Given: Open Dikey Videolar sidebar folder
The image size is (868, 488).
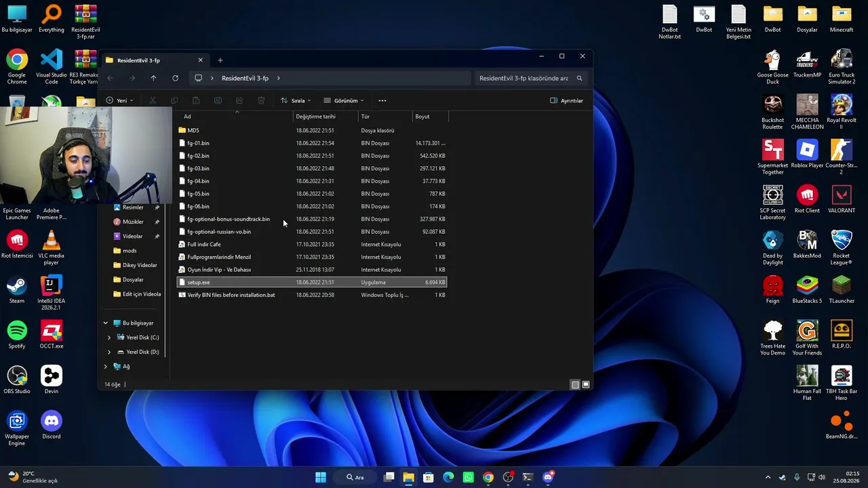Looking at the screenshot, I should (140, 265).
